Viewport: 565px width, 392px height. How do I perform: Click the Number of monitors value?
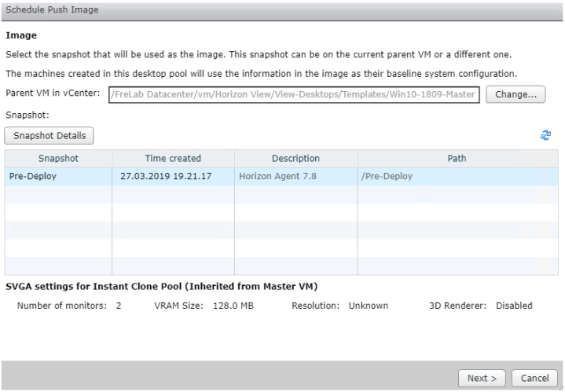[119, 306]
